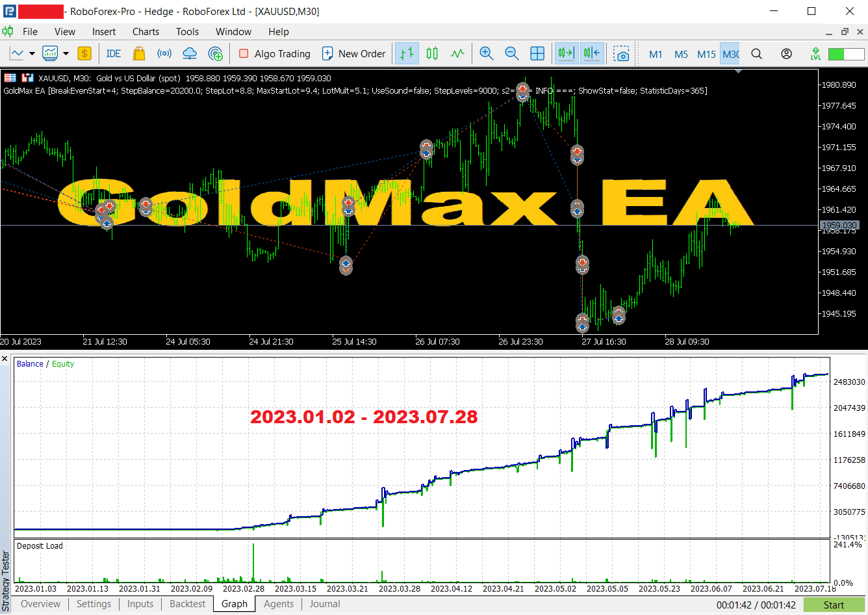Zoom out of the chart
The image size is (868, 615).
point(512,53)
